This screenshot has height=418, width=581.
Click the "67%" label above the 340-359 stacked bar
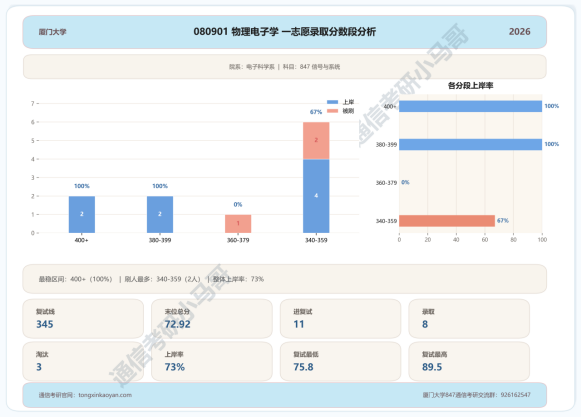coord(316,112)
